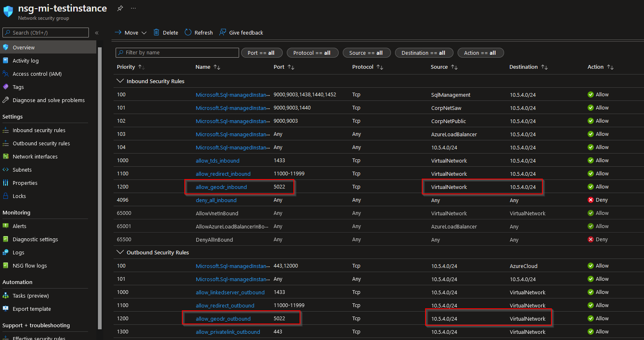Viewport: 644px width, 340px height.
Task: Sort rules by Action column
Action: pyautogui.click(x=600, y=67)
